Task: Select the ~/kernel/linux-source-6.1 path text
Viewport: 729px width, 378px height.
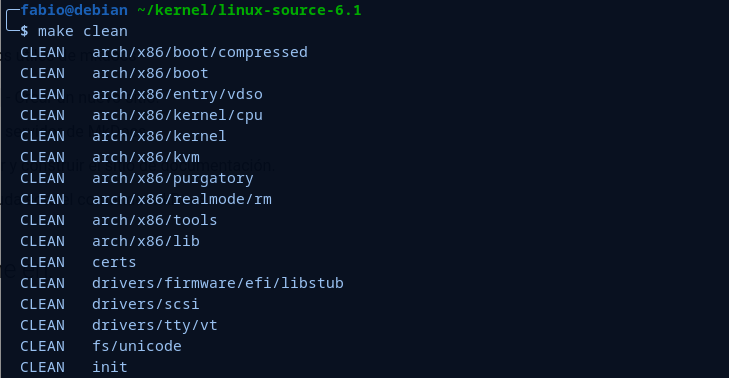Action: (x=249, y=10)
